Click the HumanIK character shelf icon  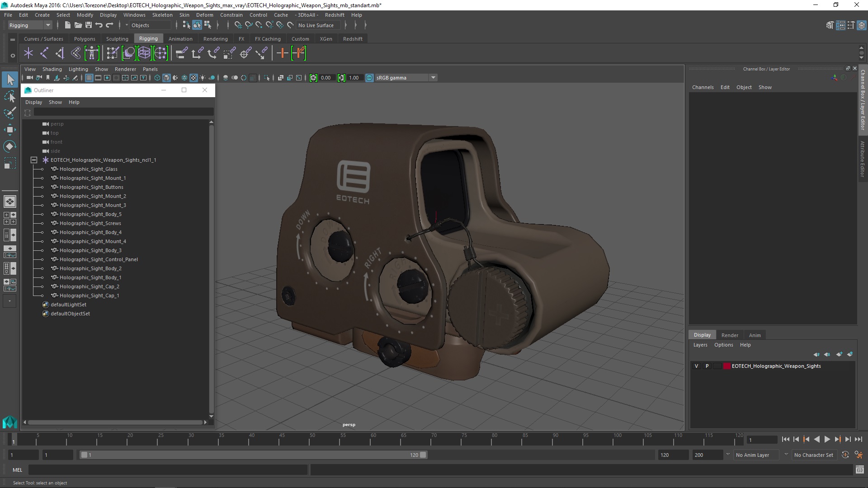[91, 53]
